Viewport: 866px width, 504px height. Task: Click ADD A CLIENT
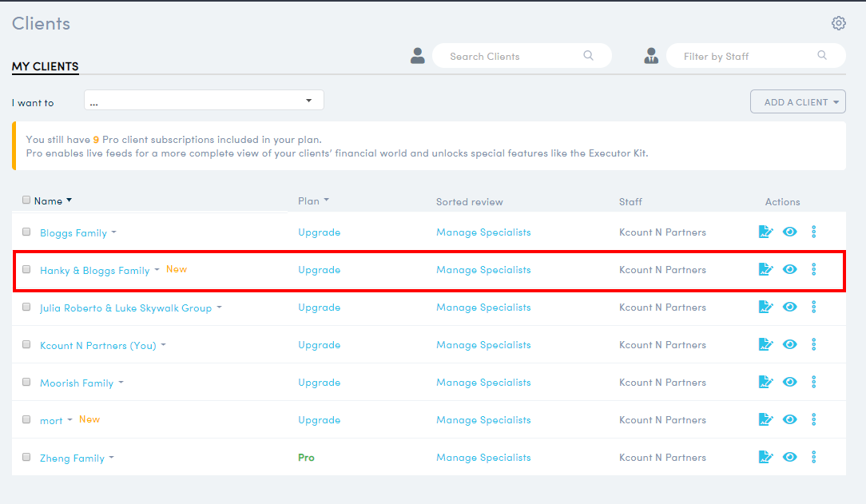click(797, 101)
